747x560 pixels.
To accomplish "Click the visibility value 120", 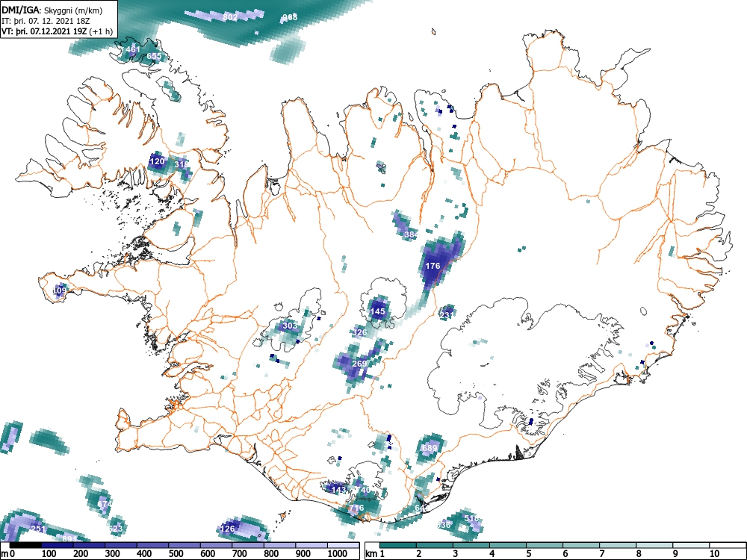I will 157,161.
